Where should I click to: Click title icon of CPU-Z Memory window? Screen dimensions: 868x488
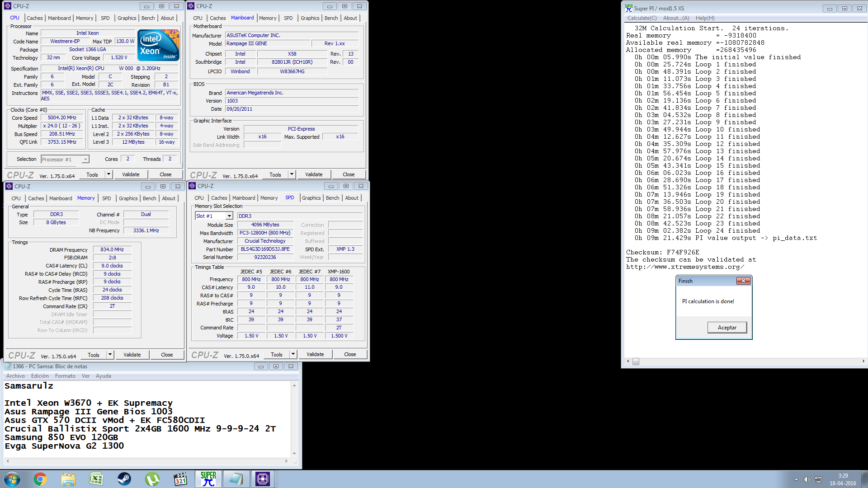(x=9, y=186)
